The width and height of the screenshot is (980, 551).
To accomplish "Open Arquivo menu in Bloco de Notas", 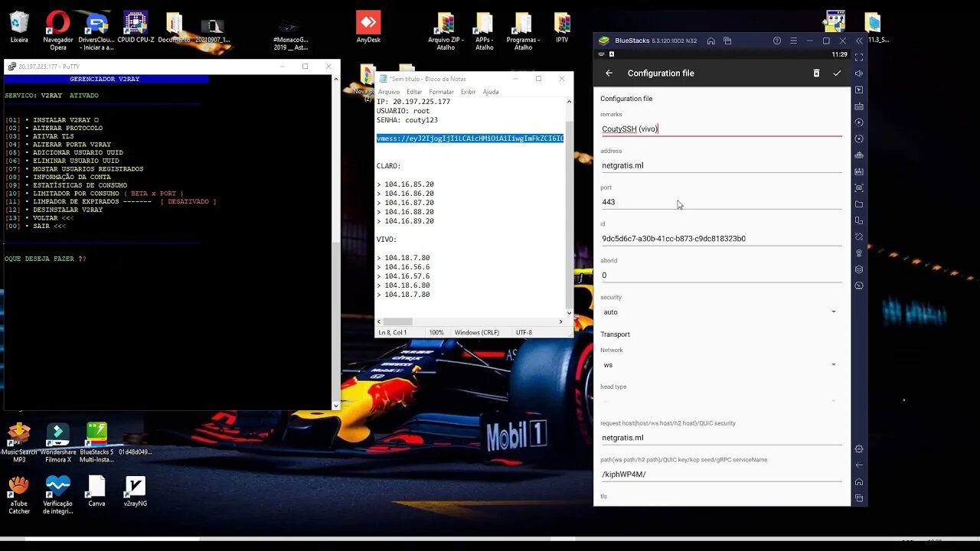I will 389,92.
